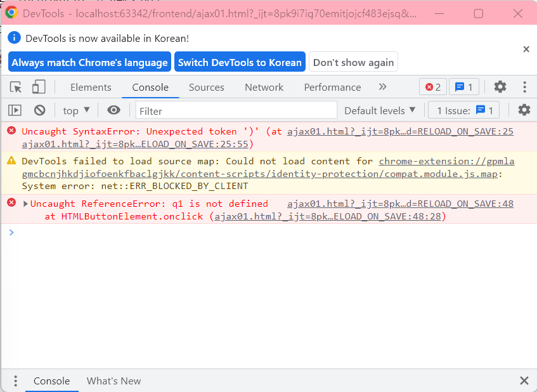
Task: Switch to the Sources tab
Action: (207, 88)
